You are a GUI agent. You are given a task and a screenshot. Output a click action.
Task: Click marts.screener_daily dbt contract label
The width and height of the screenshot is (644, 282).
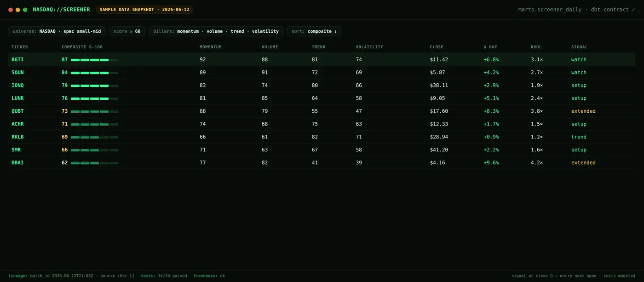577,10
